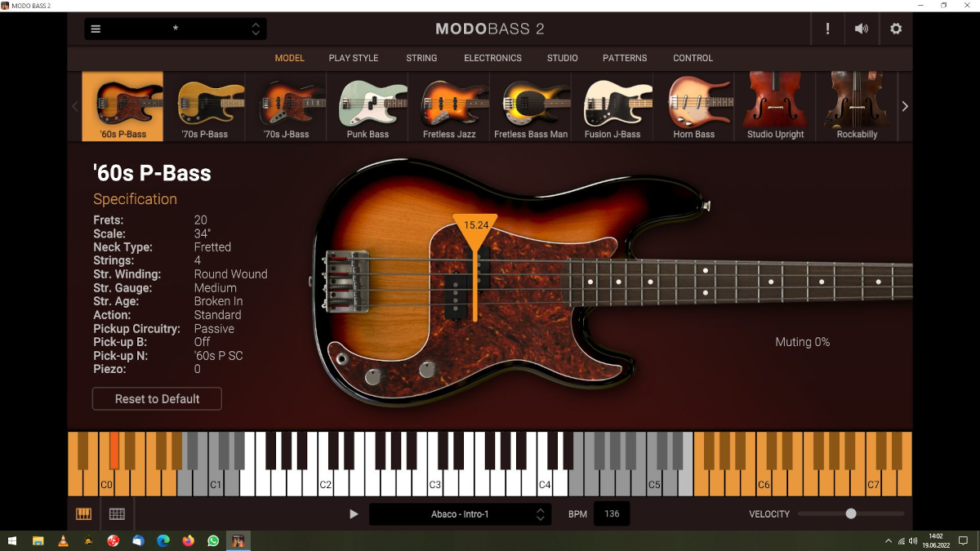The width and height of the screenshot is (980, 551).
Task: Open File Explorer from taskbar
Action: coord(38,540)
